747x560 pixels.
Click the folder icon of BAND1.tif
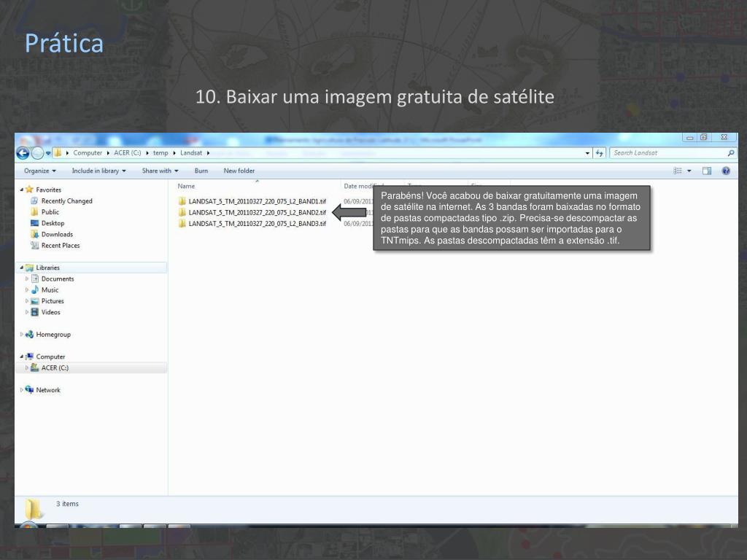click(x=182, y=201)
